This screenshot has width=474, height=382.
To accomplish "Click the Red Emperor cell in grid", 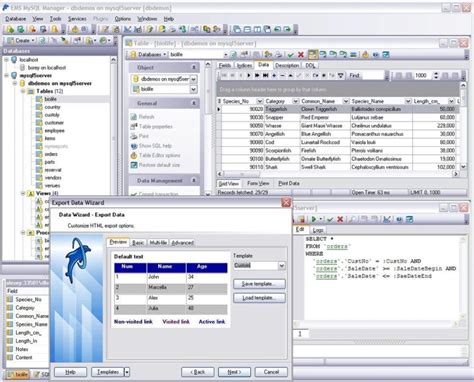I will tap(324, 118).
